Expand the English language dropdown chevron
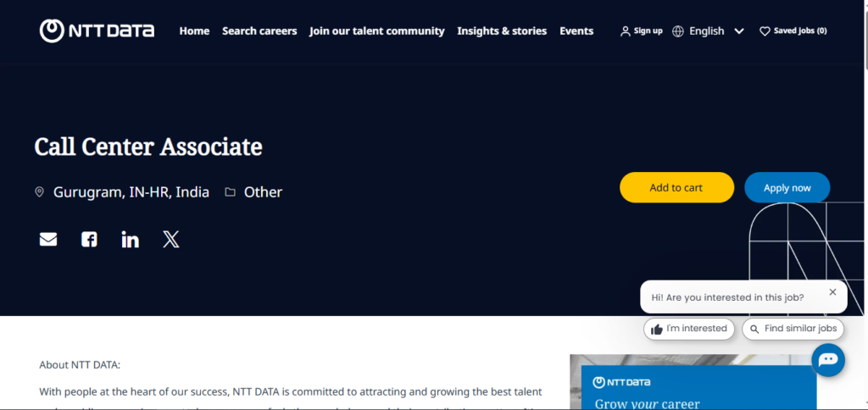868x410 pixels. [x=739, y=31]
